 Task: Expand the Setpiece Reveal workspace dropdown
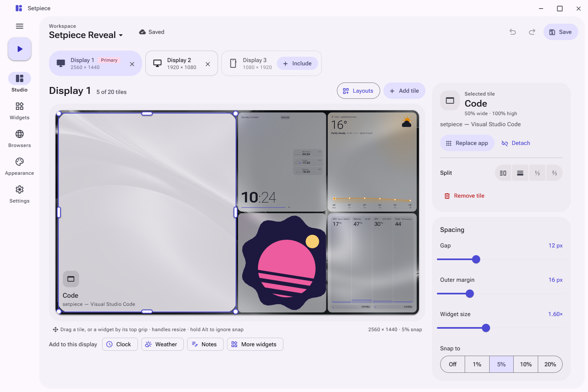[x=86, y=35]
